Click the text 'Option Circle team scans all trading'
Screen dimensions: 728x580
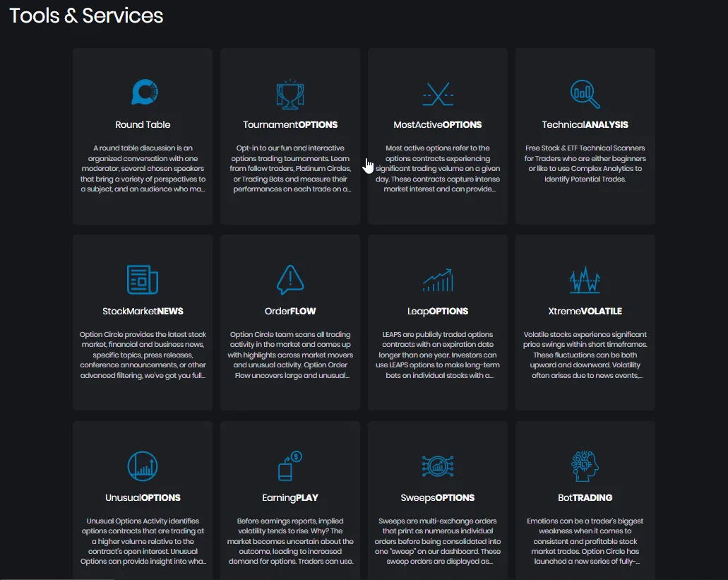point(290,334)
